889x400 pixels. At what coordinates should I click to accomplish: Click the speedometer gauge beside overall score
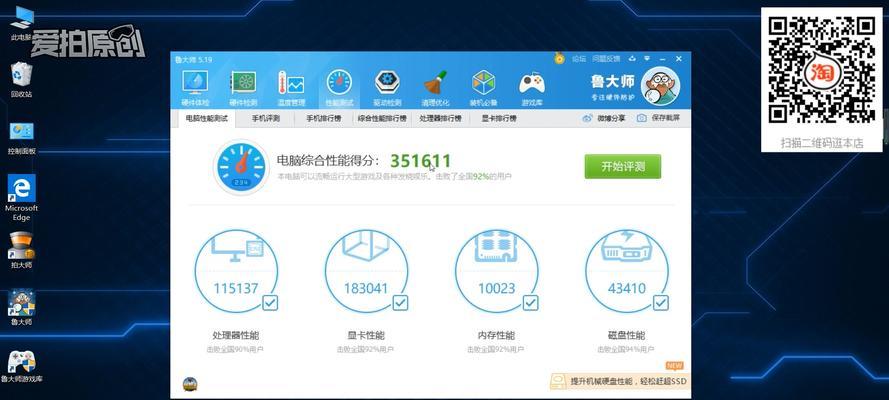tap(241, 167)
